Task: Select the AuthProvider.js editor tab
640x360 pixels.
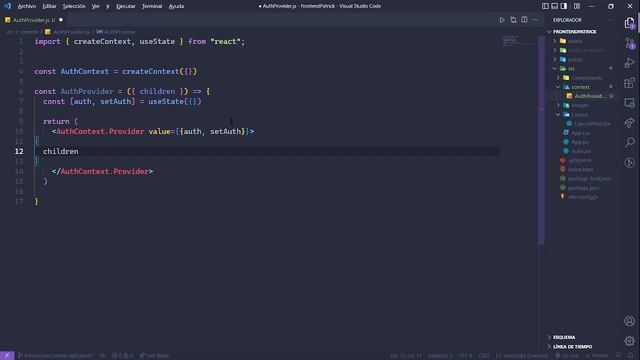Action: click(34, 20)
